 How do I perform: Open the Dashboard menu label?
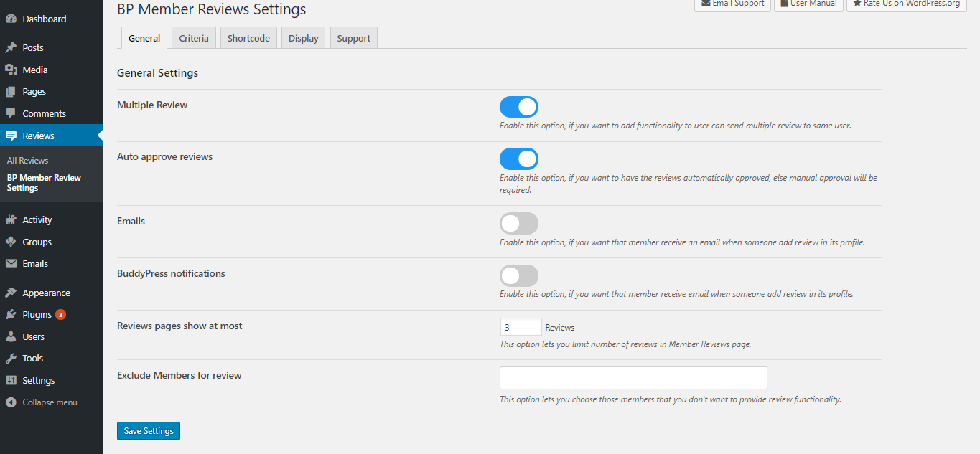[45, 19]
